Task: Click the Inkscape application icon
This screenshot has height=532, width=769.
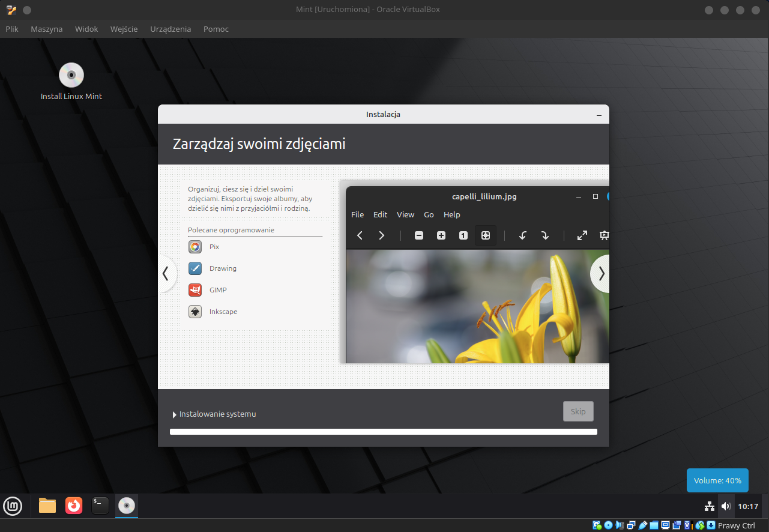Action: tap(195, 312)
